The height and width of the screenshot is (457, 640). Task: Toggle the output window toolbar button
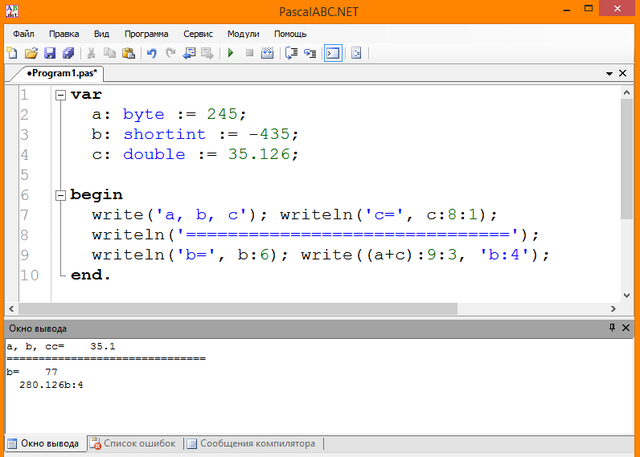coord(333,53)
